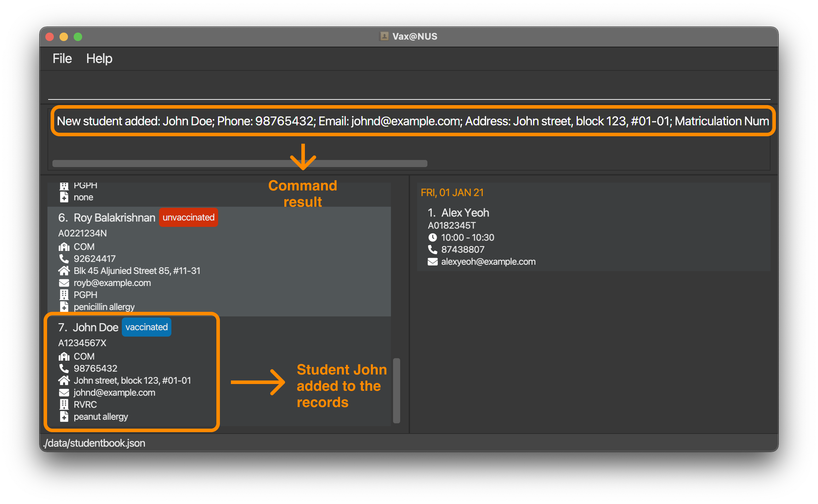
Task: Click the student list vertical scrollbar
Action: (x=397, y=391)
